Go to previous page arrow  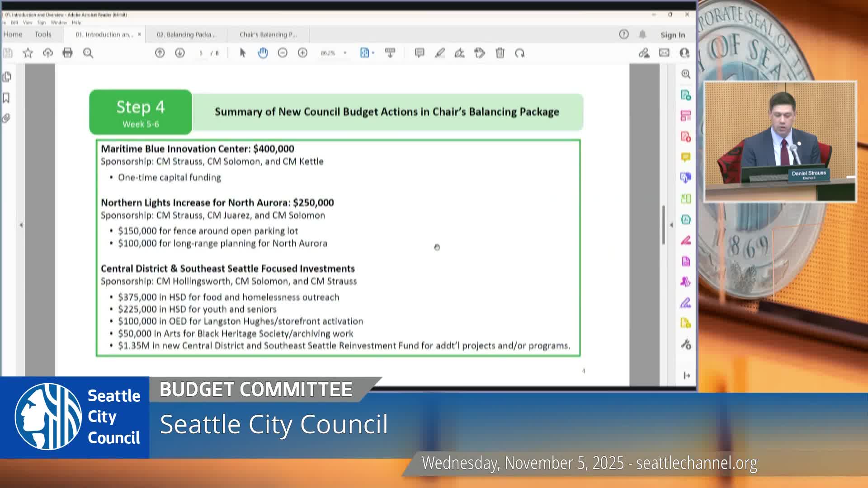click(x=160, y=53)
